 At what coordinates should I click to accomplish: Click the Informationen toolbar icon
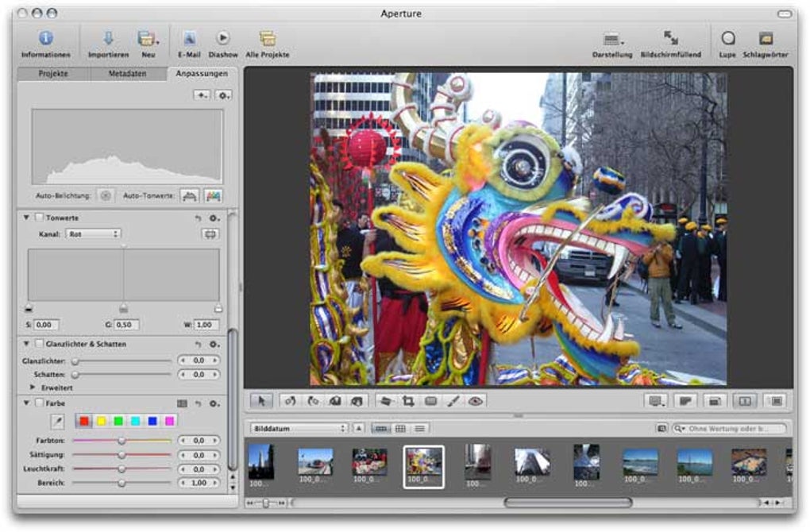[45, 39]
